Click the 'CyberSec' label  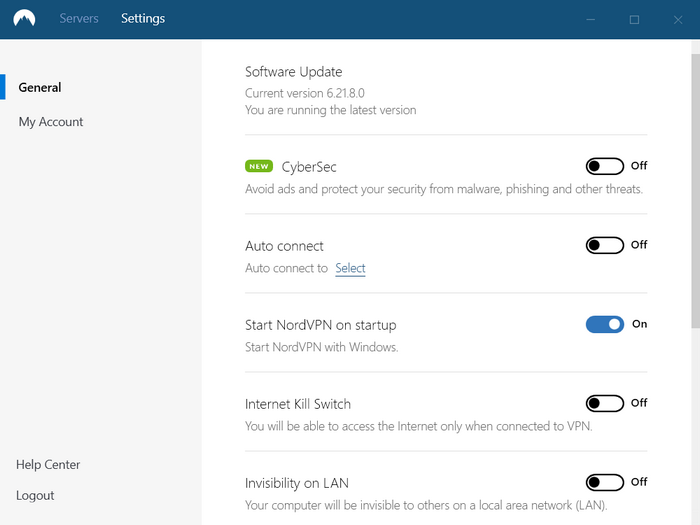(309, 167)
